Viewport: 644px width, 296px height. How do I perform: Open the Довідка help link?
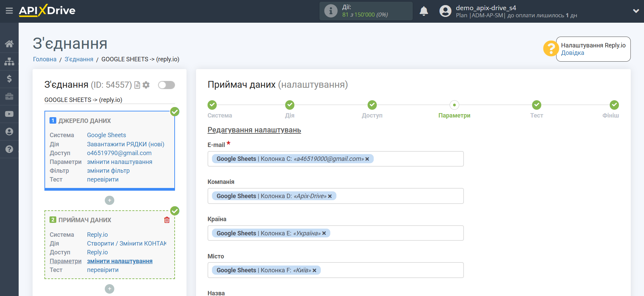coord(572,53)
